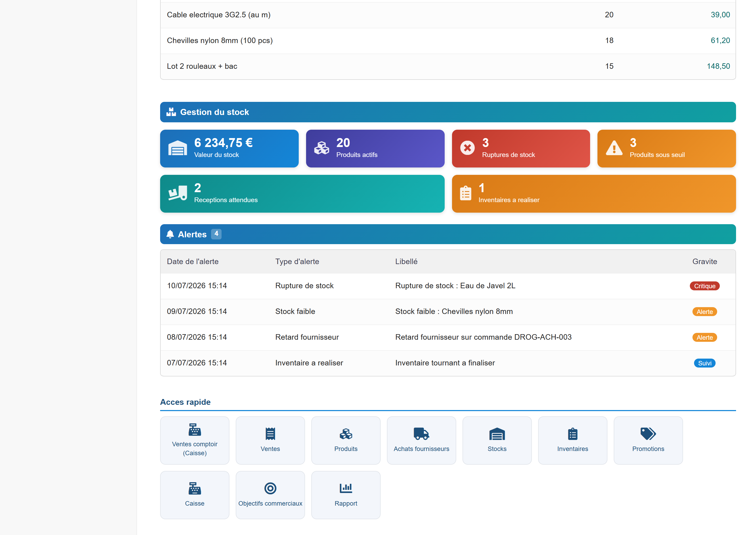This screenshot has width=756, height=535.
Task: Open the Receptions attendues card
Action: [x=302, y=194]
